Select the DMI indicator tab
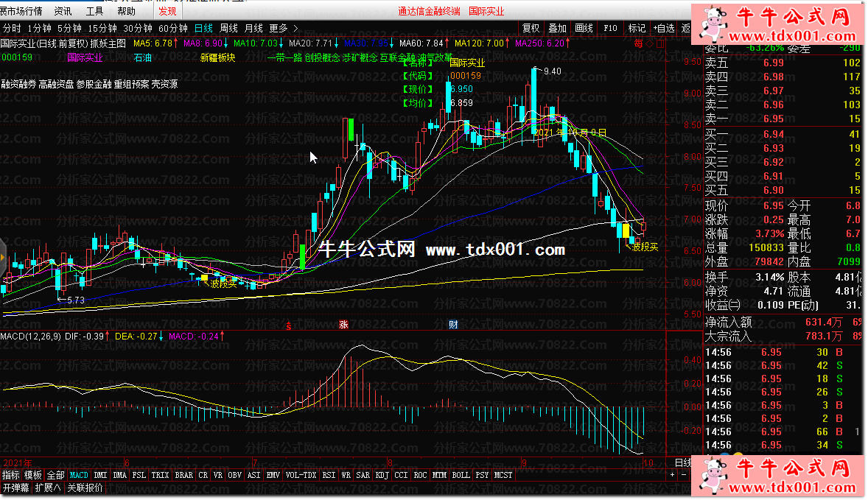 coord(101,475)
